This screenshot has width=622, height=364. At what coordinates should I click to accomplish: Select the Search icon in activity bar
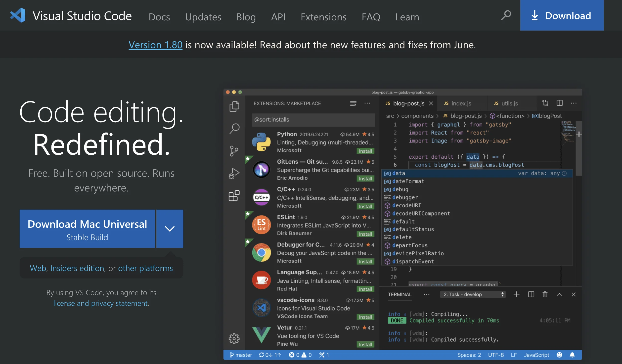pyautogui.click(x=234, y=129)
